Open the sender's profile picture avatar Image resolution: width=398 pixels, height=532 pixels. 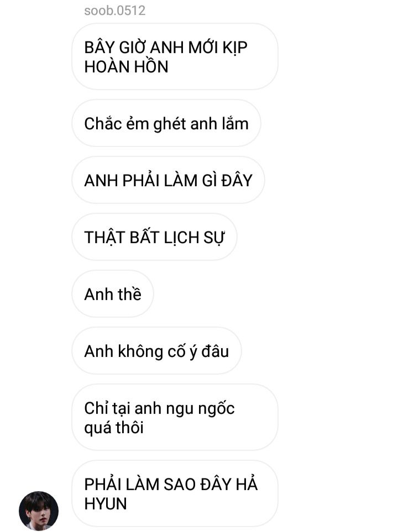pyautogui.click(x=39, y=510)
